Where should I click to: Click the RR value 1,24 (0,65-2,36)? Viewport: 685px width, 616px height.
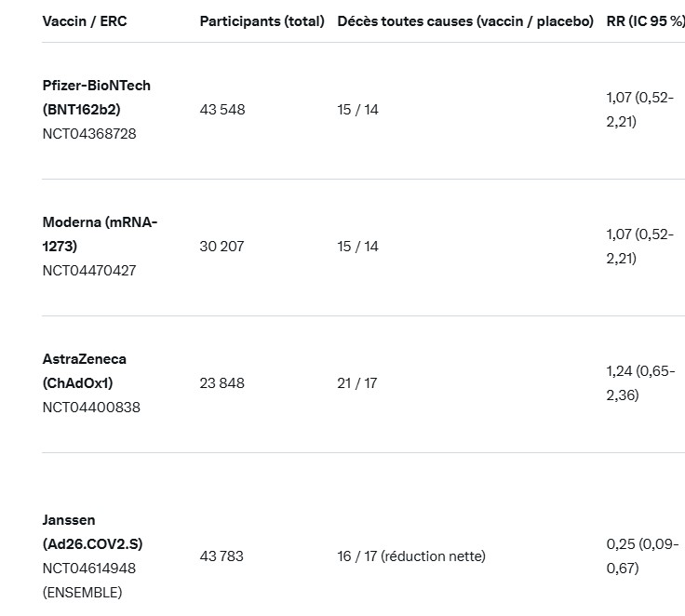pyautogui.click(x=639, y=382)
